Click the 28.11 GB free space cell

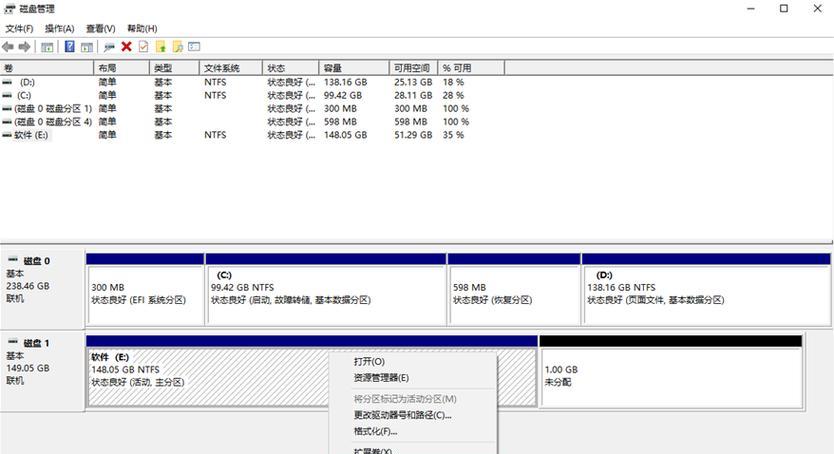[x=413, y=96]
